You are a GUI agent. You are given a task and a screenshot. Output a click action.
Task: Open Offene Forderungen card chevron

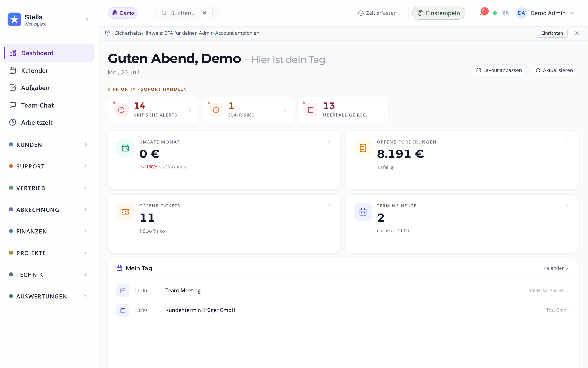pyautogui.click(x=567, y=142)
